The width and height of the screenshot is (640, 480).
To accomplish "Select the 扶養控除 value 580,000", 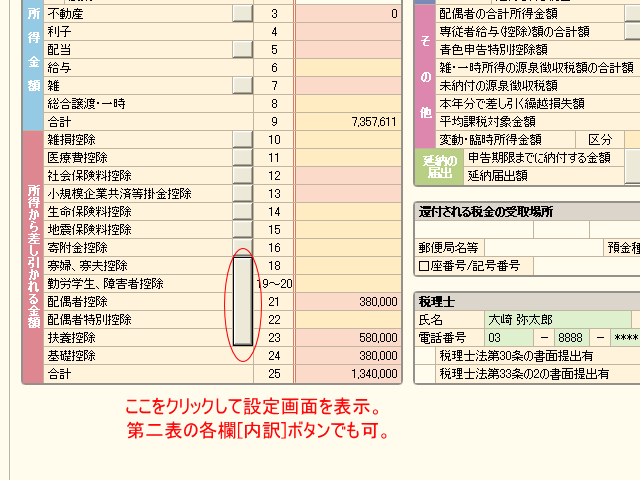I will [x=348, y=337].
